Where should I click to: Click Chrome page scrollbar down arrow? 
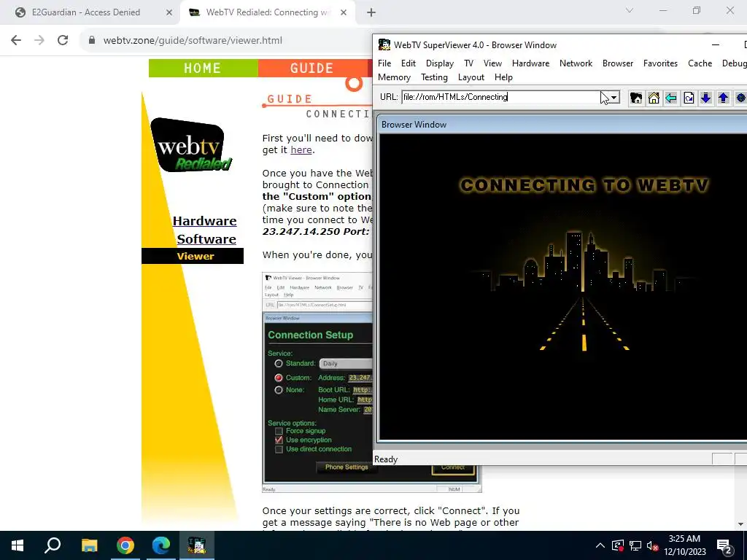coord(740,524)
